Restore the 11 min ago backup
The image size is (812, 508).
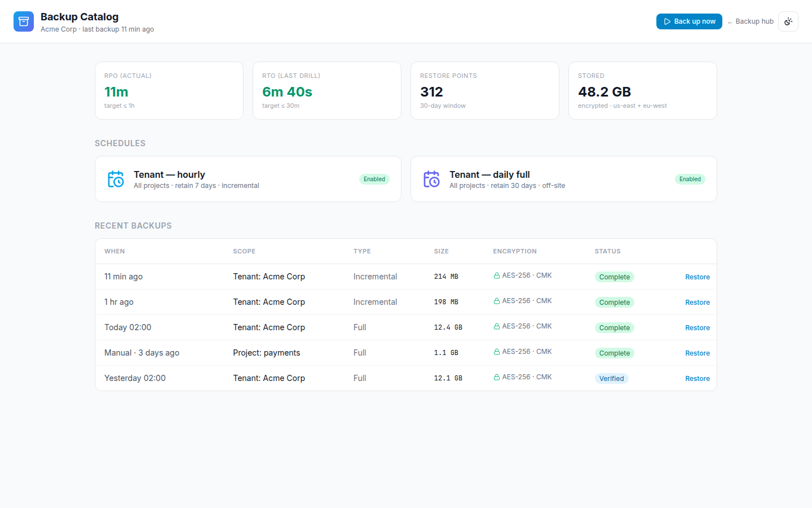click(698, 277)
